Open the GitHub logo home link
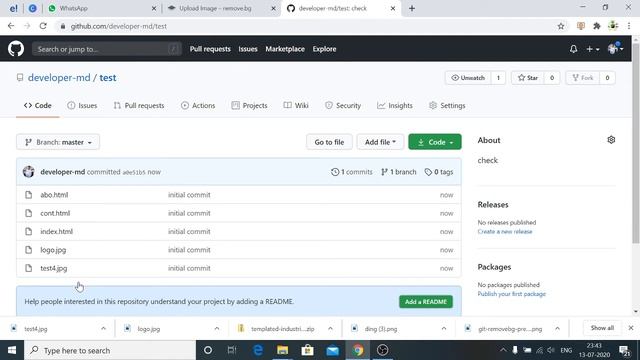Viewport: 640px width, 360px height. click(16, 49)
